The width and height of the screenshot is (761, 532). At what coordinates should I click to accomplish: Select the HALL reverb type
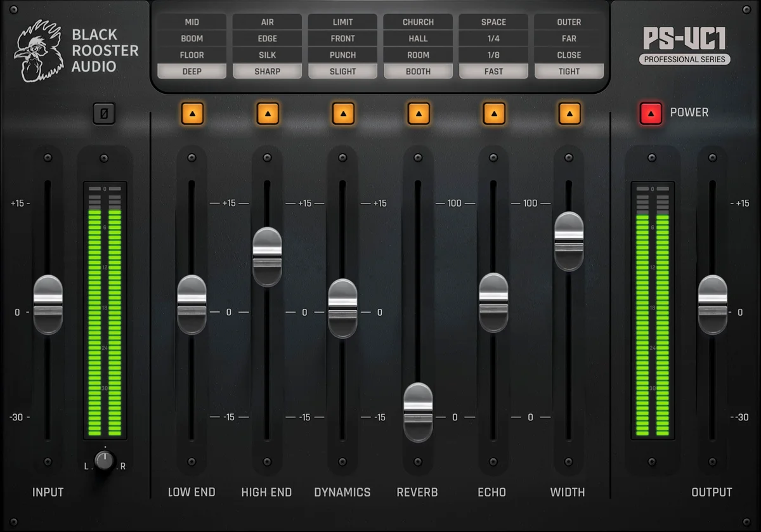coord(418,38)
